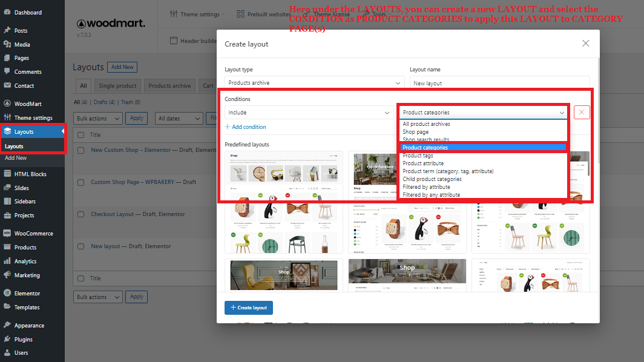Toggle the bottom Title select-all checkbox
This screenshot has width=644, height=362.
point(81,278)
